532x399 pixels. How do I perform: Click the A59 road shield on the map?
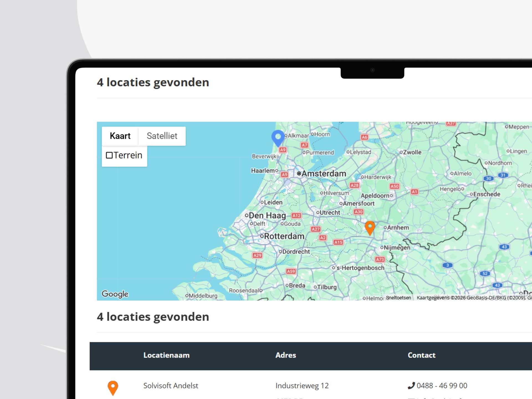pyautogui.click(x=291, y=271)
